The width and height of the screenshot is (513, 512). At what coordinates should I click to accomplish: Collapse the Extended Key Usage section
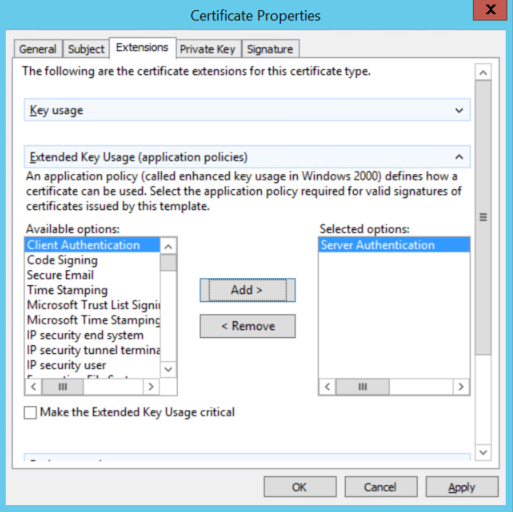(247, 157)
